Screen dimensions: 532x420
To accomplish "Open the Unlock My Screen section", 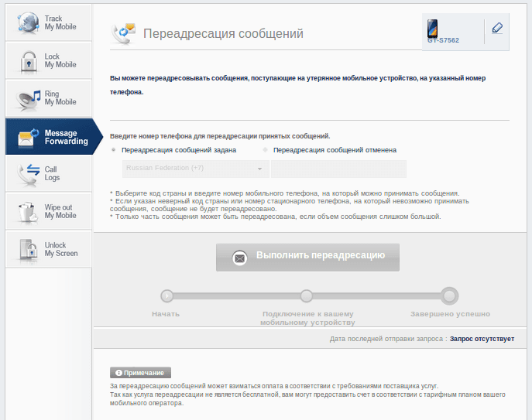I will point(49,249).
